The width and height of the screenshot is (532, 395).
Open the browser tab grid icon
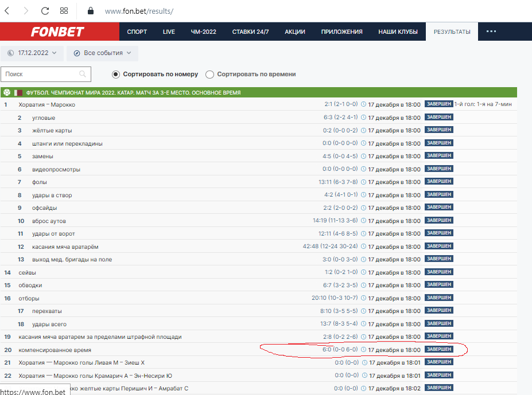click(64, 11)
